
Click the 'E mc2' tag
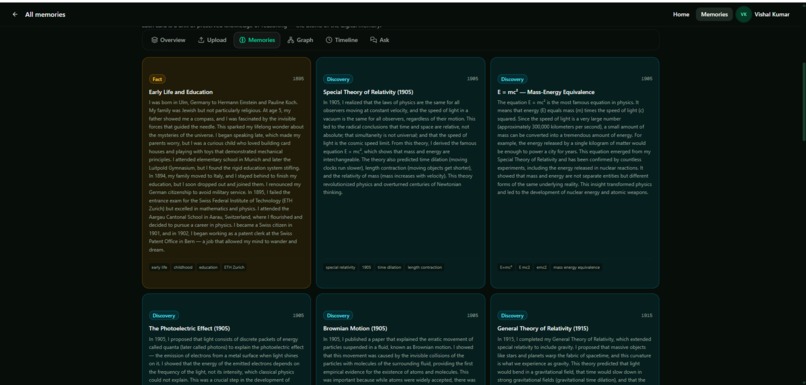524,267
